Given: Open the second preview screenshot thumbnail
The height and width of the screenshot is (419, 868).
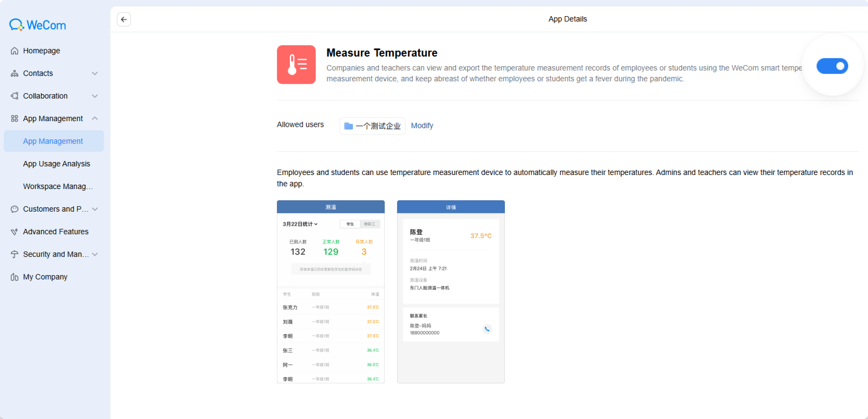Looking at the screenshot, I should tap(451, 292).
